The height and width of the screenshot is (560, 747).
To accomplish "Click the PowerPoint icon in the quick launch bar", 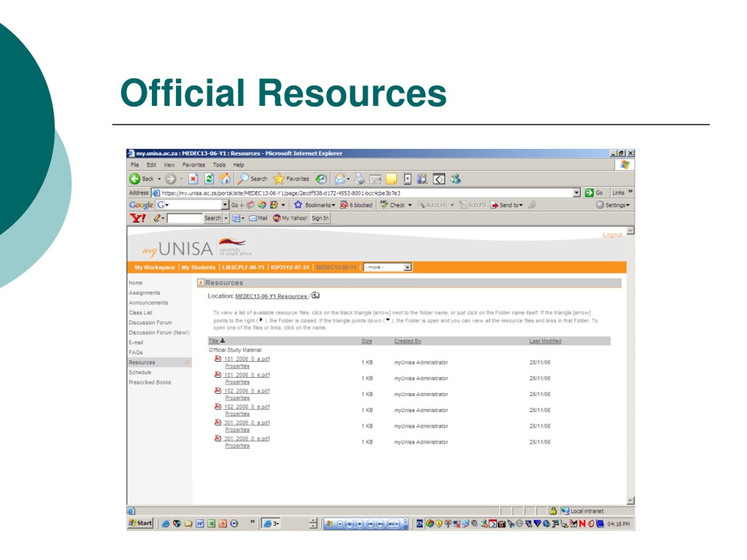I will [223, 524].
